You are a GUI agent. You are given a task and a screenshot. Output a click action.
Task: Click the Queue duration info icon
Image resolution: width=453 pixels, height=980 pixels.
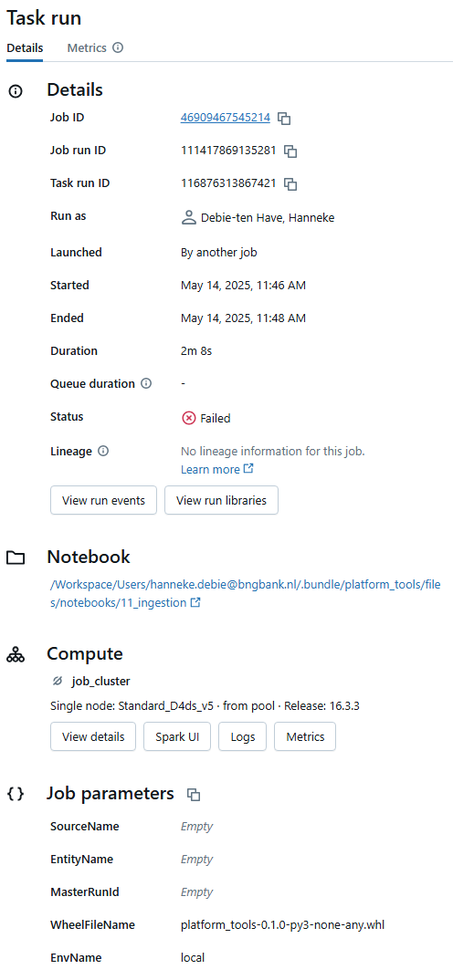pyautogui.click(x=146, y=384)
